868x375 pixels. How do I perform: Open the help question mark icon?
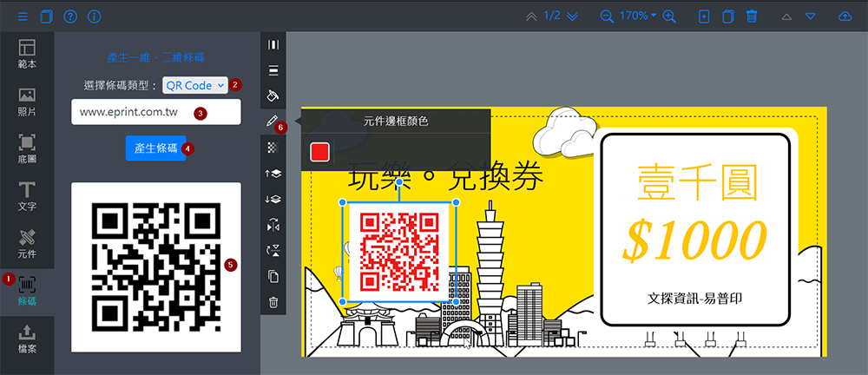tap(69, 16)
